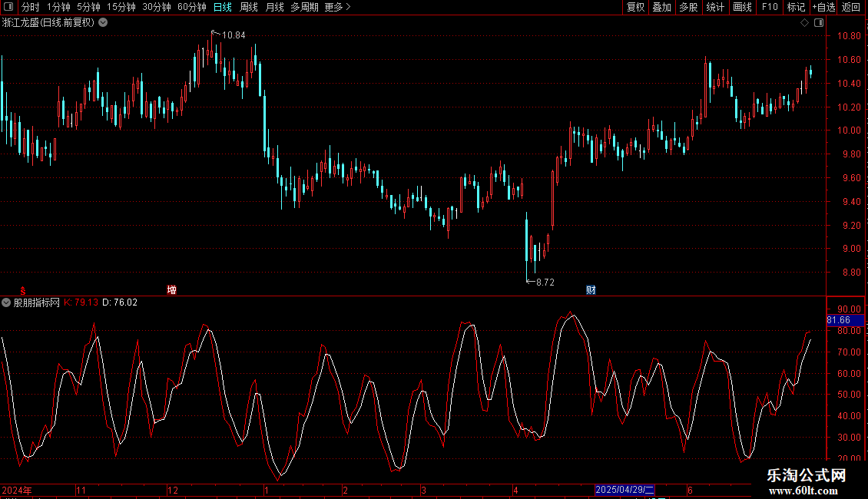Click the 90.00 indicator axis label
The image size is (868, 499).
click(849, 309)
